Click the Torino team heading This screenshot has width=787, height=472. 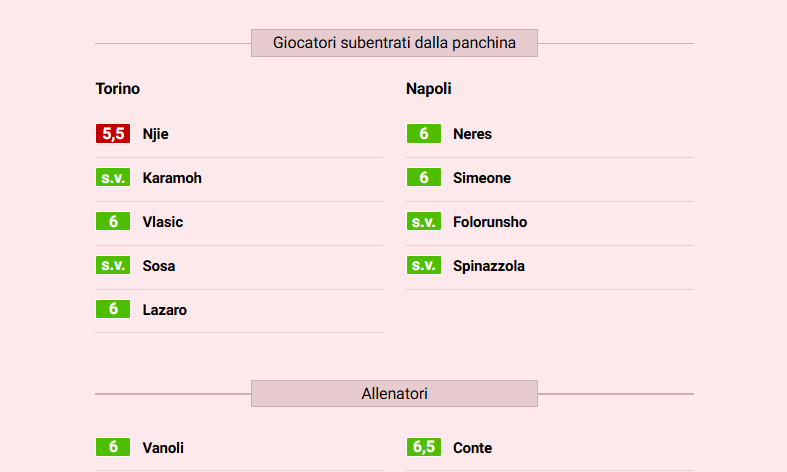[x=118, y=89]
